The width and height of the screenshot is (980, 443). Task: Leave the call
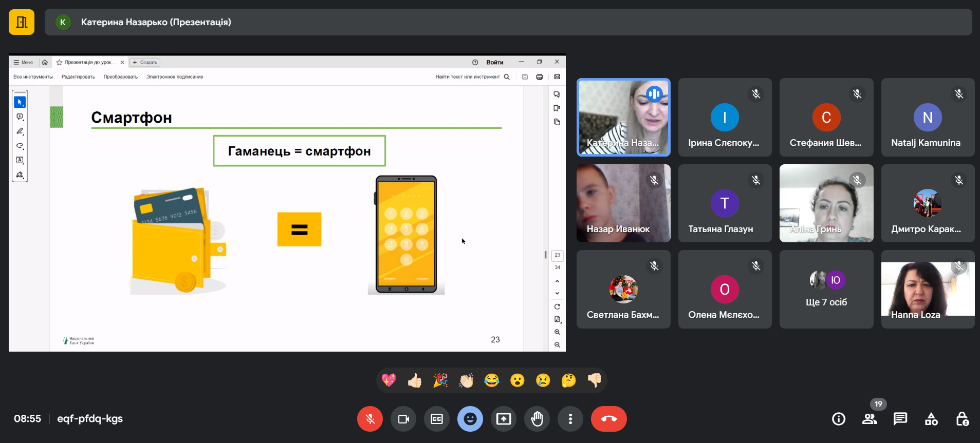pyautogui.click(x=608, y=419)
